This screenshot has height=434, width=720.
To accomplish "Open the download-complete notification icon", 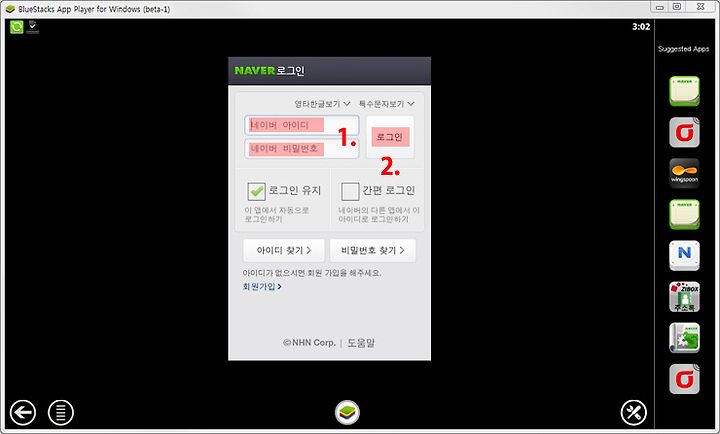I will [33, 27].
